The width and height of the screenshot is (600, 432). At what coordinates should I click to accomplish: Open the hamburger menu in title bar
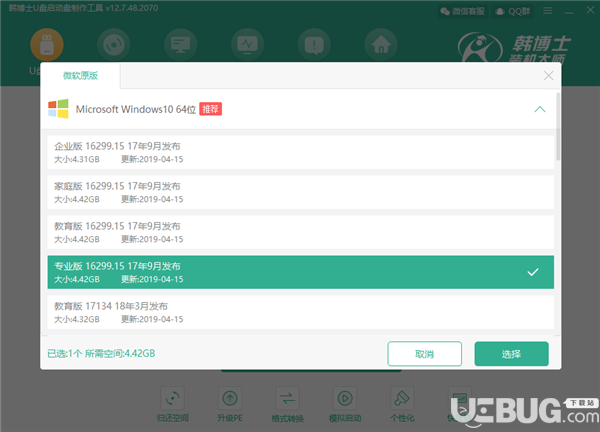click(x=548, y=11)
